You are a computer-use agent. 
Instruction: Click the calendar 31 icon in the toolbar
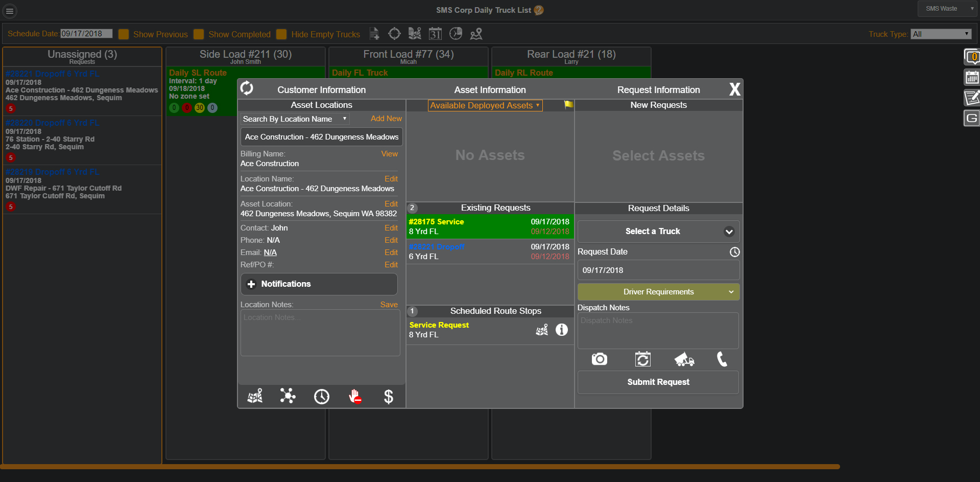click(435, 34)
